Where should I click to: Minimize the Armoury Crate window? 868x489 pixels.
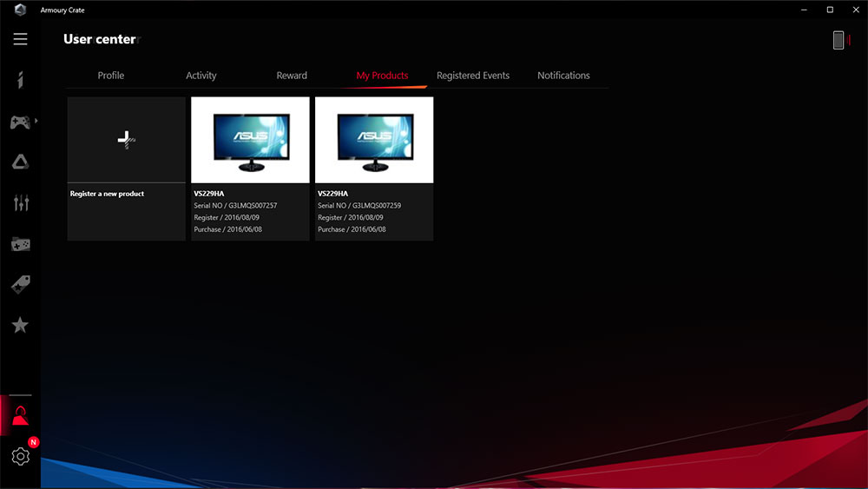point(804,10)
